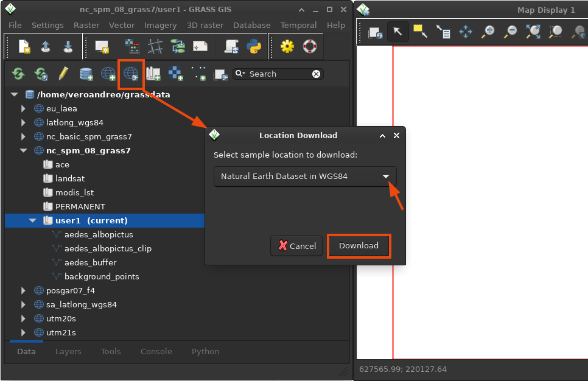Expand the utm20s location
The height and width of the screenshot is (381, 588).
pos(23,318)
